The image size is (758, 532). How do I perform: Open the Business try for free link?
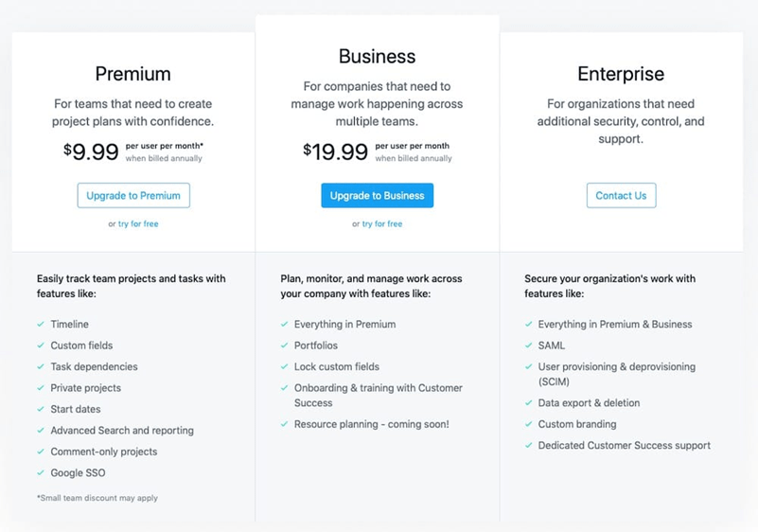[x=382, y=224]
